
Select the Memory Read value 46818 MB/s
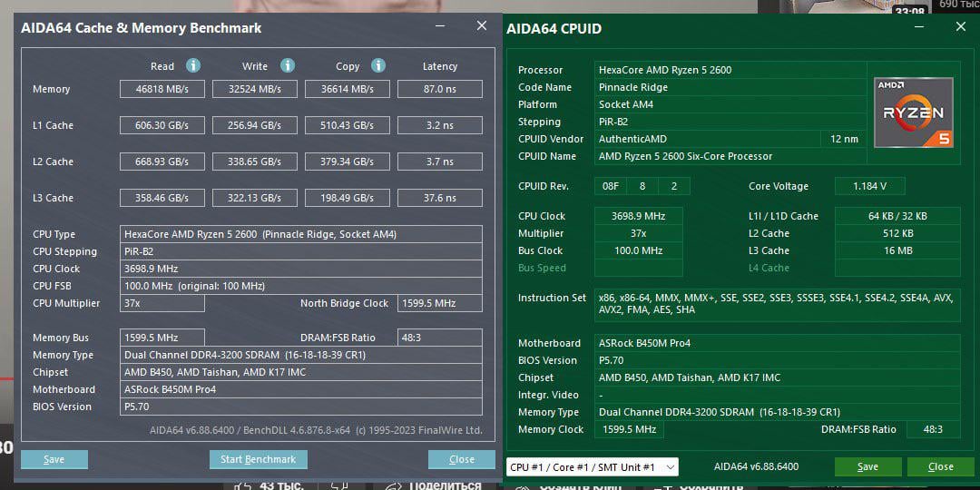(162, 89)
